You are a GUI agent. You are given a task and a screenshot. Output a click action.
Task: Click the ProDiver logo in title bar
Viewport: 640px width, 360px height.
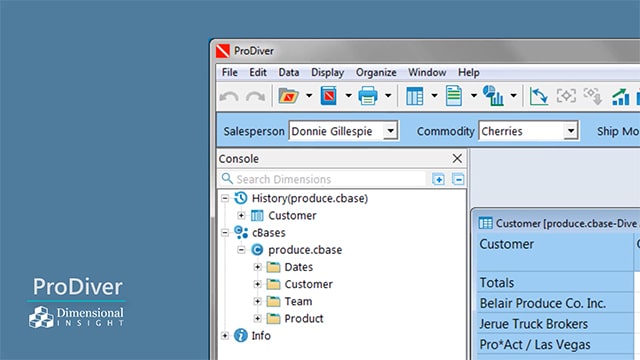coord(223,51)
